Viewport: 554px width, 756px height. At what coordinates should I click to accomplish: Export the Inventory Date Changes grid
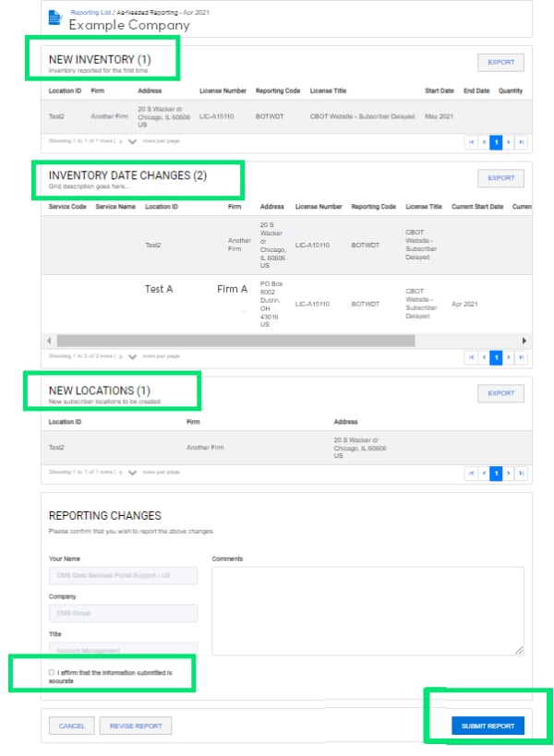[x=500, y=178]
